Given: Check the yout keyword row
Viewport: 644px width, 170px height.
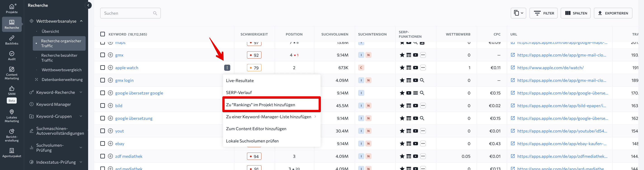Looking at the screenshot, I should pyautogui.click(x=103, y=131).
